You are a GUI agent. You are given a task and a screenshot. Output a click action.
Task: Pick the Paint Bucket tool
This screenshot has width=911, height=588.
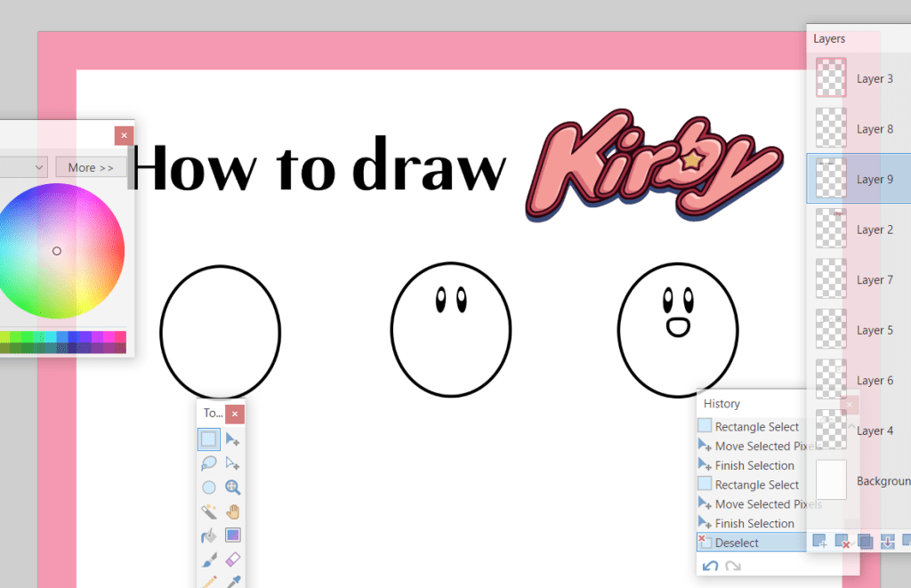pos(208,536)
